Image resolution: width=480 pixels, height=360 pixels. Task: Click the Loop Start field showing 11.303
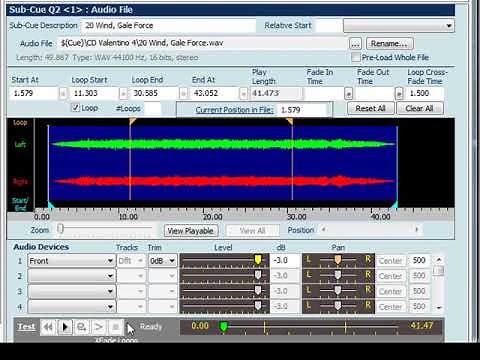pyautogui.click(x=95, y=93)
